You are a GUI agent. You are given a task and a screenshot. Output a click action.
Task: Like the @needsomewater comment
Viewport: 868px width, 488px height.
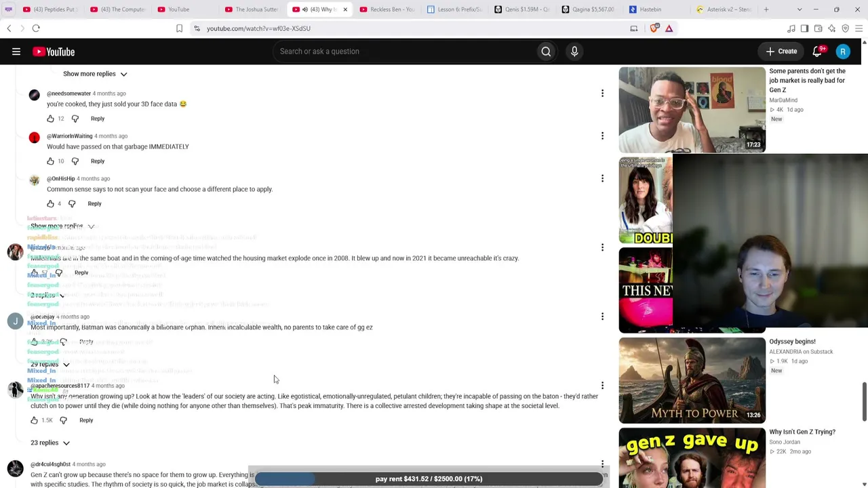50,119
